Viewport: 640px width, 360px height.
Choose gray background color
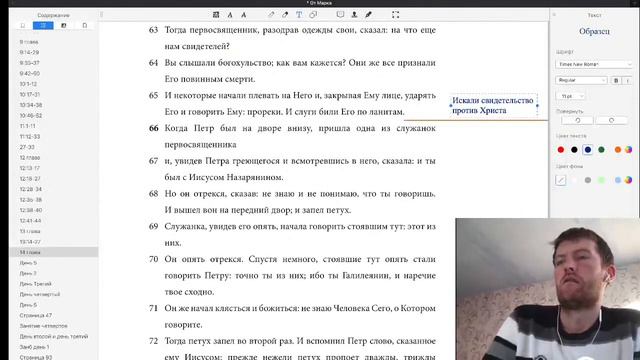[588, 180]
